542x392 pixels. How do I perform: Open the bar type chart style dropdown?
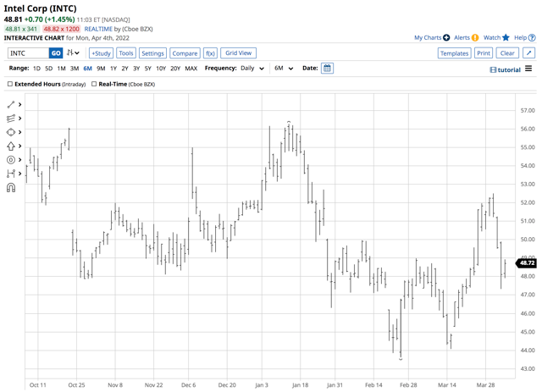coord(73,52)
